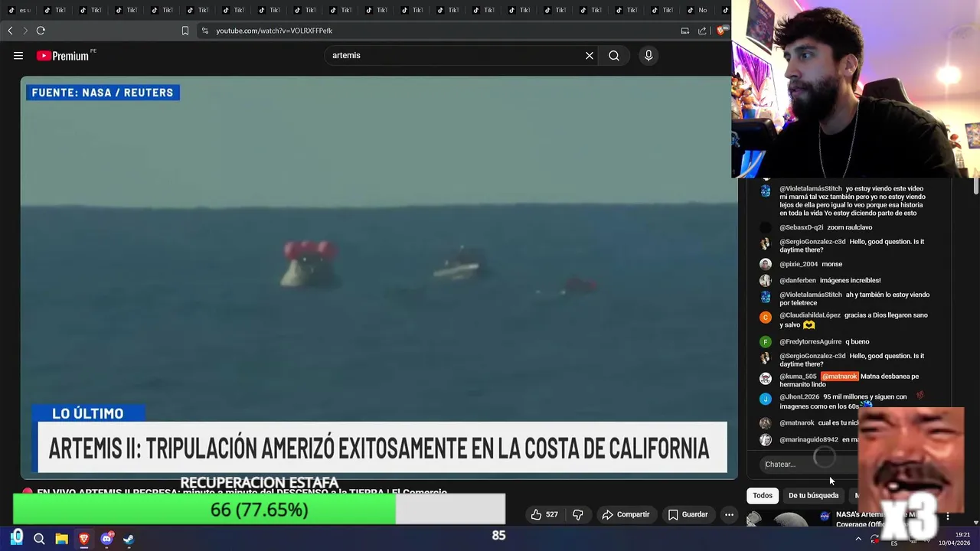
Task: Click chat message '95 mil millones y siguen con'
Action: click(865, 397)
